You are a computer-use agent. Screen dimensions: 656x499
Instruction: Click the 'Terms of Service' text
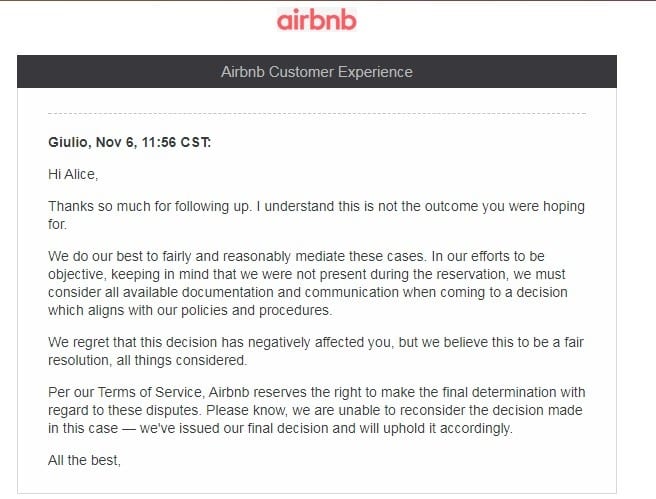[x=150, y=392]
